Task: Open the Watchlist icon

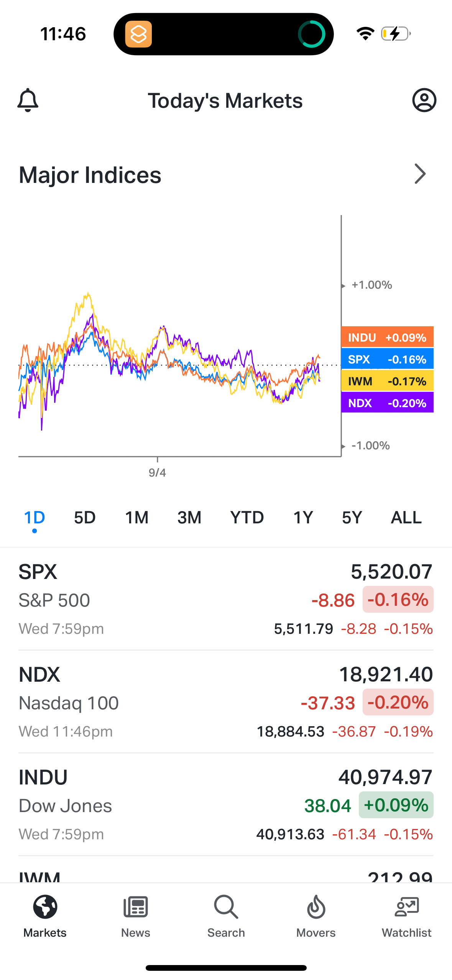Action: 406,907
